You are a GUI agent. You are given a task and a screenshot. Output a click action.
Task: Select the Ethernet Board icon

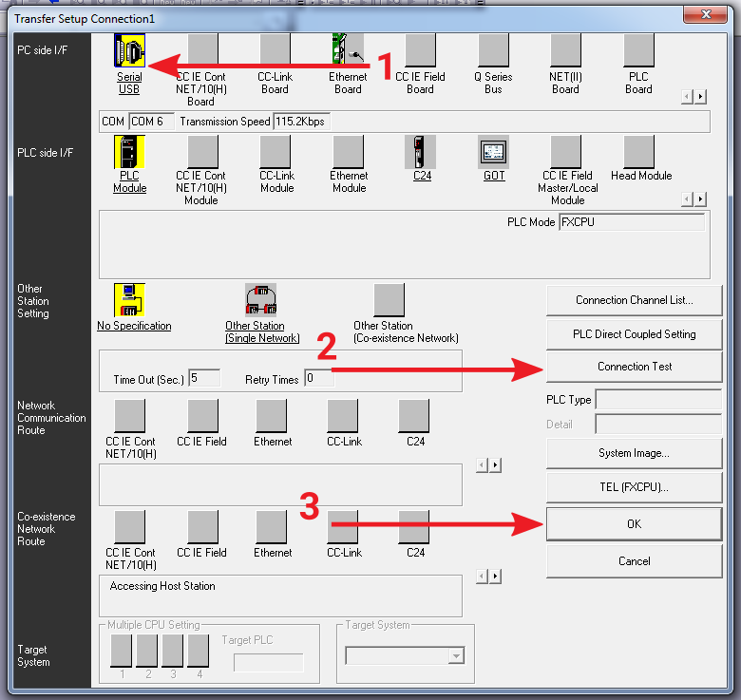point(348,50)
